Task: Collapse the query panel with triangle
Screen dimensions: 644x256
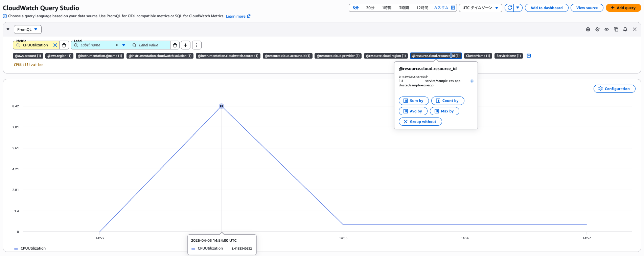Action: click(8, 29)
